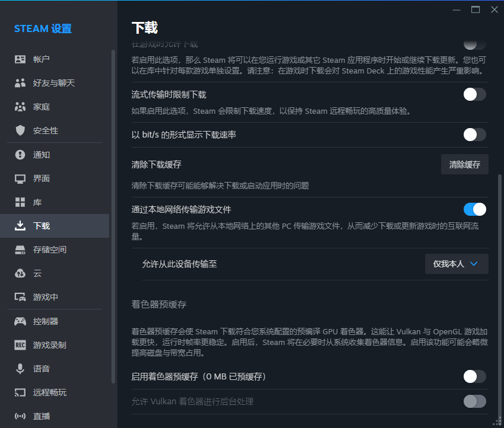This screenshot has height=428, width=504.
Task: Enable 启用着色器预缓存 switch
Action: coord(474,376)
